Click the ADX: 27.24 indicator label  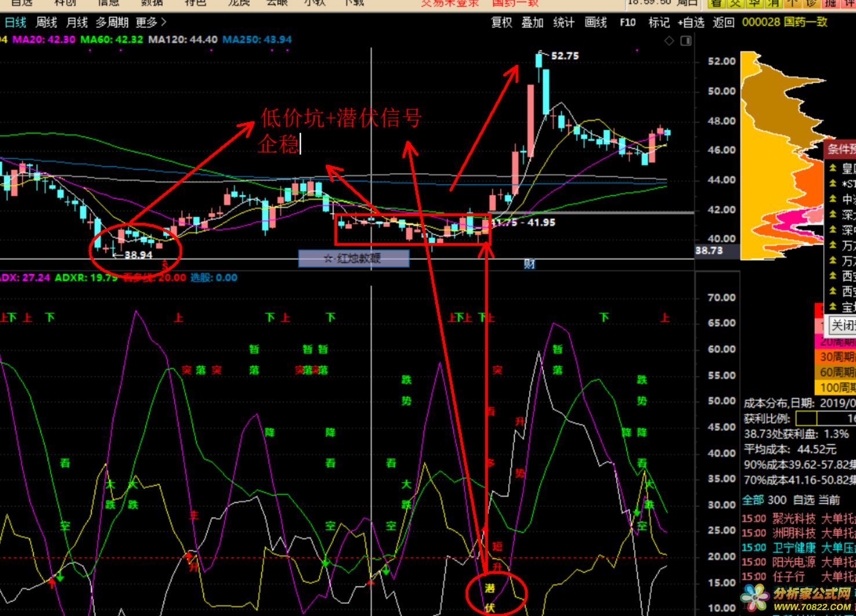click(25, 278)
